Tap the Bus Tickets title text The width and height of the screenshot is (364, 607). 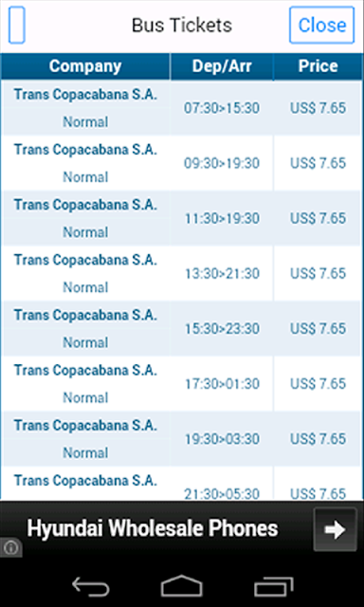[x=182, y=26]
